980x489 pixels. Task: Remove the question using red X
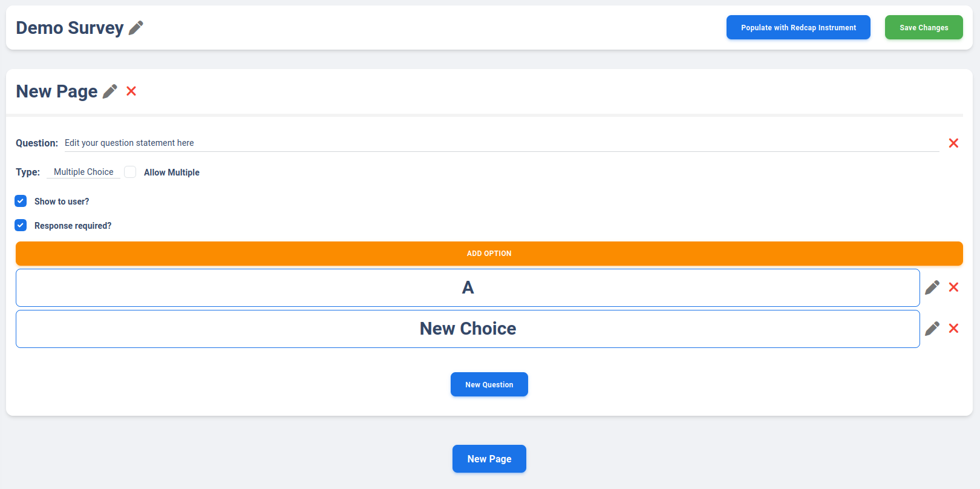click(953, 143)
